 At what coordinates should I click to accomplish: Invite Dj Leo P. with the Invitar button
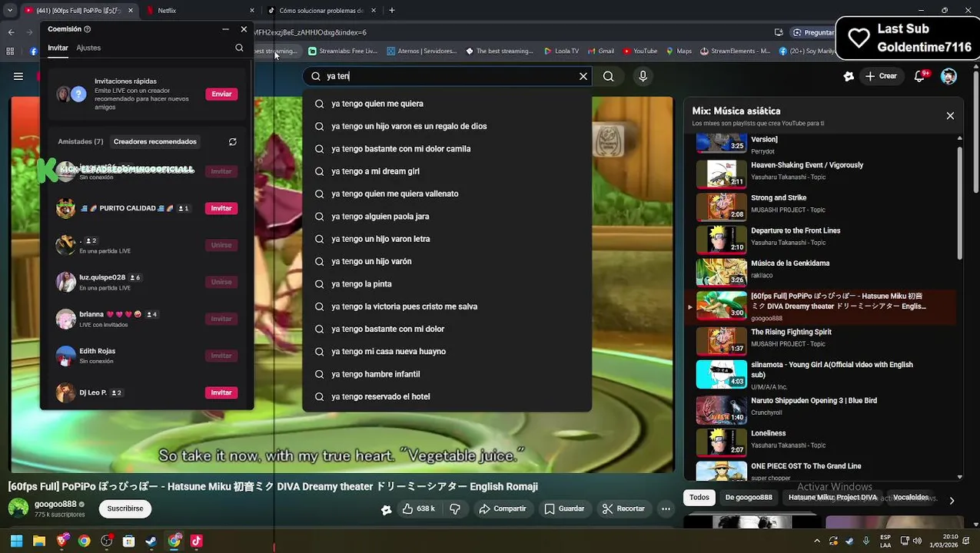click(221, 392)
